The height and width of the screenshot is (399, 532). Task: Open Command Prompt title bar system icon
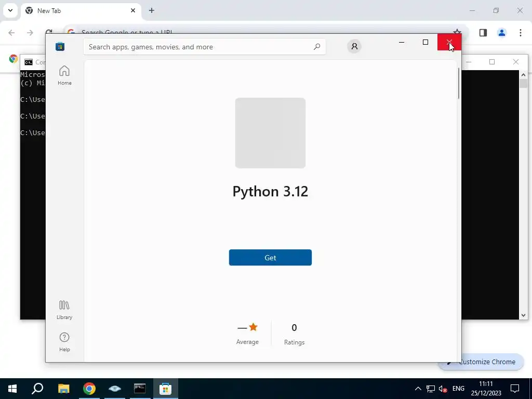click(x=29, y=62)
